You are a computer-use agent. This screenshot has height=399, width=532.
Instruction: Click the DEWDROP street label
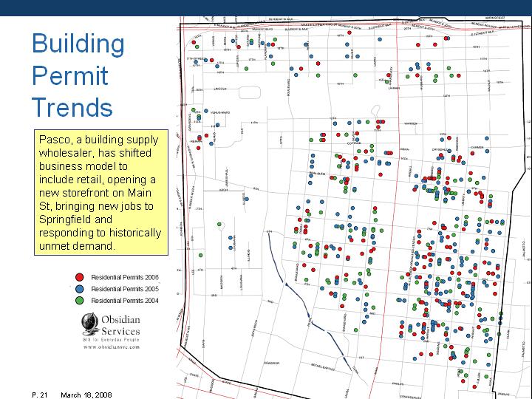pos(271,363)
